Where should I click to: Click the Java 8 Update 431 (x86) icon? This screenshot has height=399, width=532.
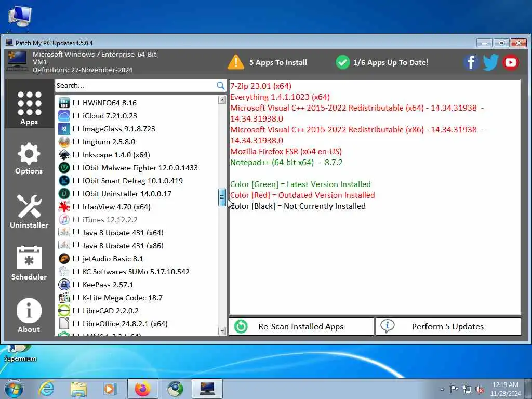tap(64, 245)
